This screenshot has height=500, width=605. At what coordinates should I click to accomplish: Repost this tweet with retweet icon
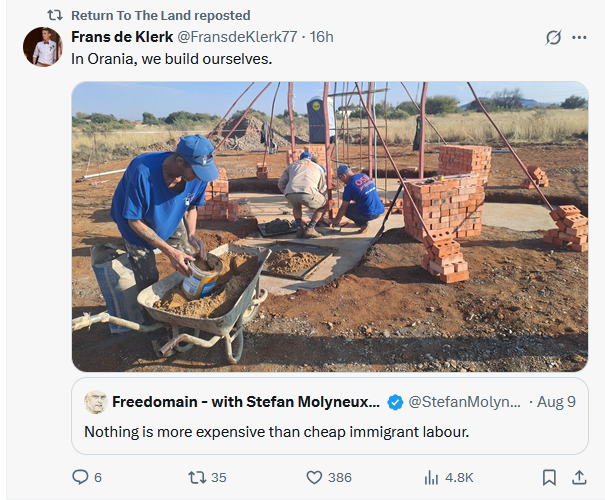coord(197,477)
